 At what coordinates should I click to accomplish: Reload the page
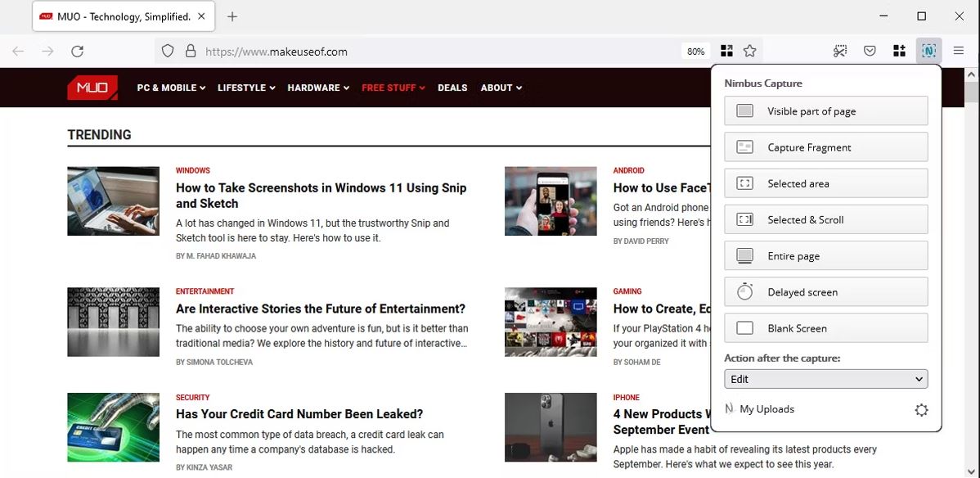tap(77, 52)
